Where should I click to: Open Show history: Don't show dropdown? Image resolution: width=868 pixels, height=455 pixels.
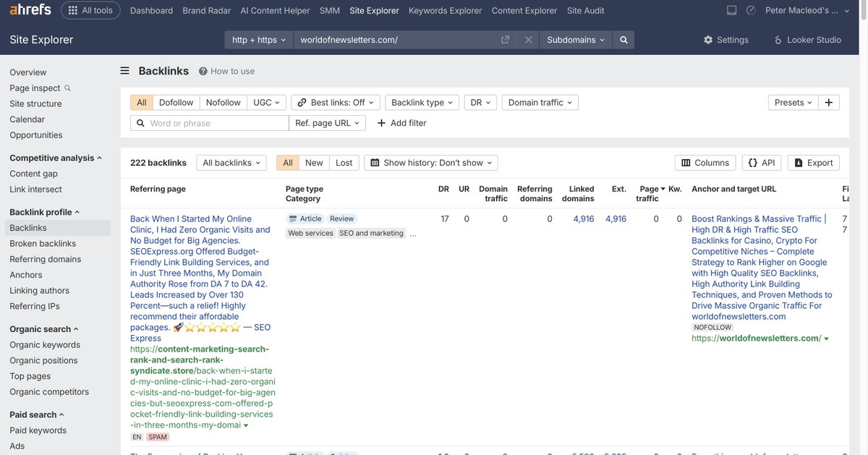click(431, 163)
